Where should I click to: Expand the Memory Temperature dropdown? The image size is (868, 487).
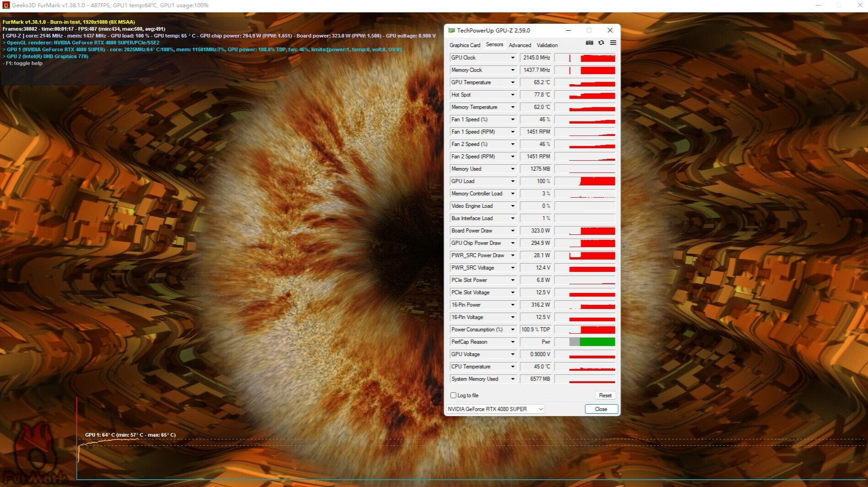point(513,107)
